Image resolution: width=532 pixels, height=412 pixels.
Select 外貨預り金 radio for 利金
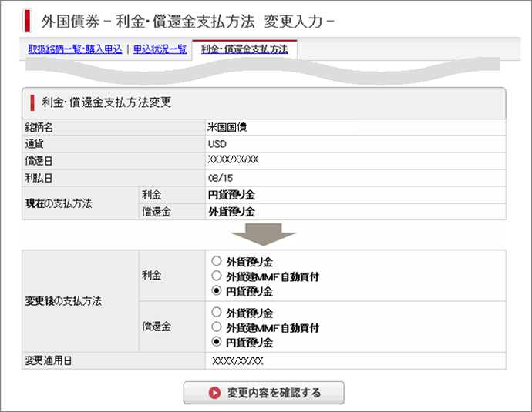(217, 262)
